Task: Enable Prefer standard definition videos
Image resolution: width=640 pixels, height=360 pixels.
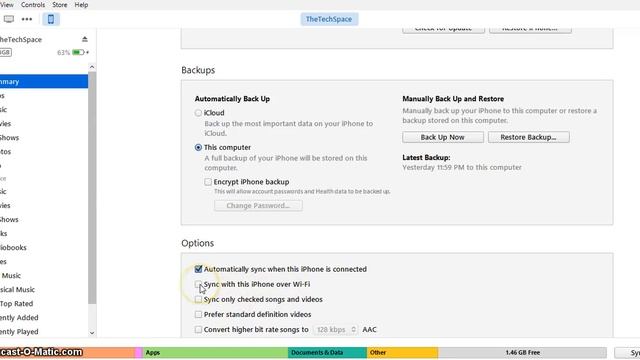Action: (198, 314)
